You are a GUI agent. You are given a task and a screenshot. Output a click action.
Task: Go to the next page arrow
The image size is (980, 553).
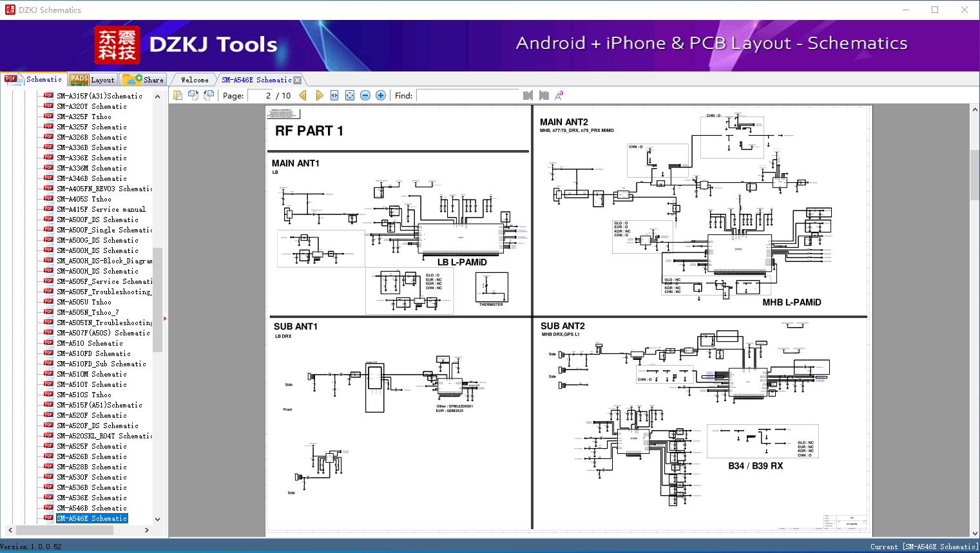(319, 95)
